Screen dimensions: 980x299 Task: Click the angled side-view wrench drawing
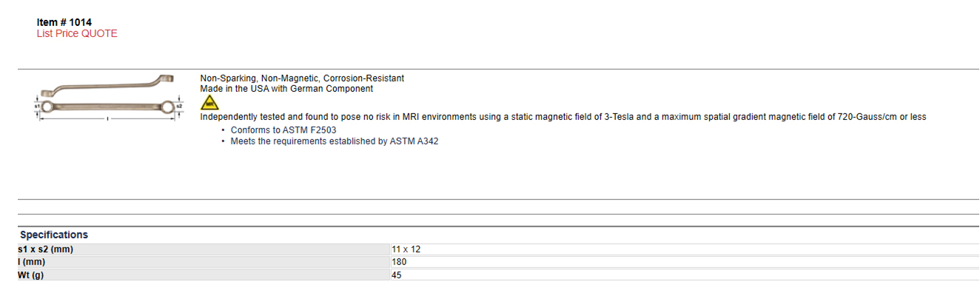tap(107, 85)
